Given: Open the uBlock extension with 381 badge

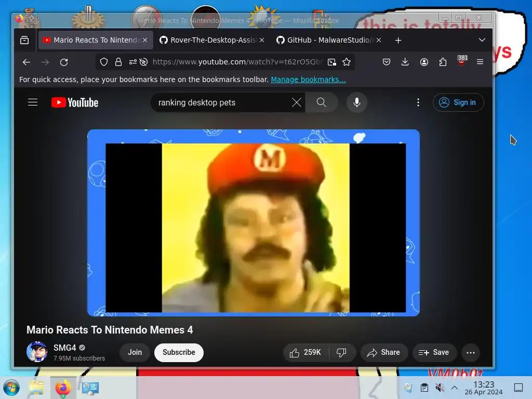Looking at the screenshot, I should [461, 61].
